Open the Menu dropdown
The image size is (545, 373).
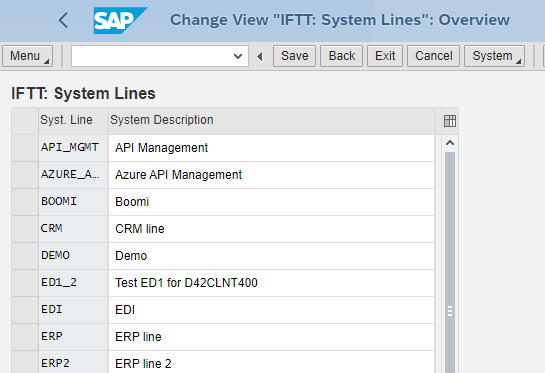pyautogui.click(x=28, y=56)
